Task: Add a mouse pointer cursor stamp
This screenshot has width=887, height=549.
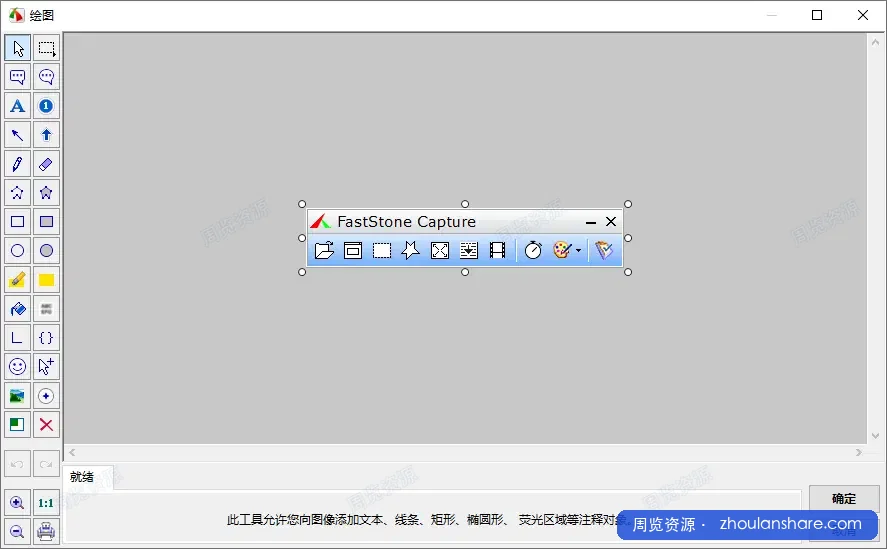Action: coord(46,367)
